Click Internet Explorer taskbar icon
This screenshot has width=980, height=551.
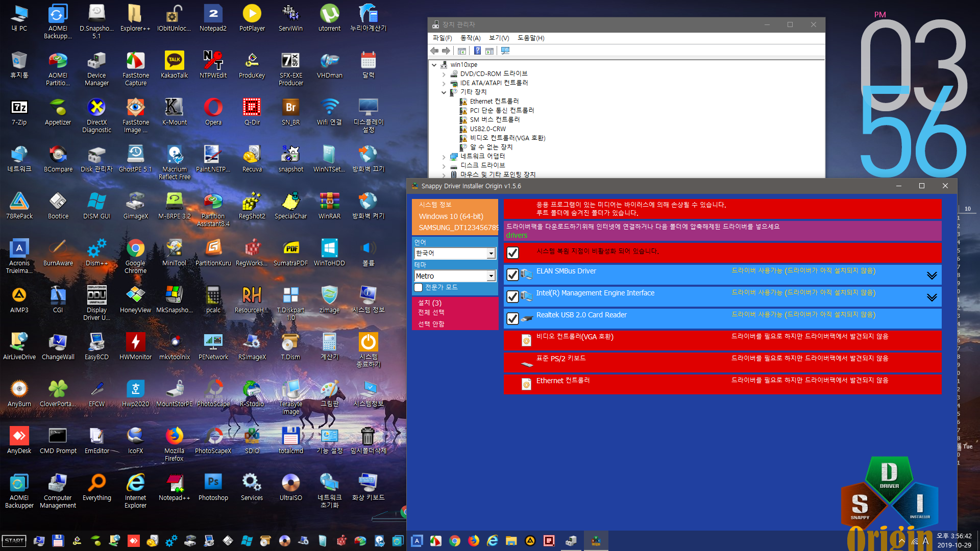(493, 541)
